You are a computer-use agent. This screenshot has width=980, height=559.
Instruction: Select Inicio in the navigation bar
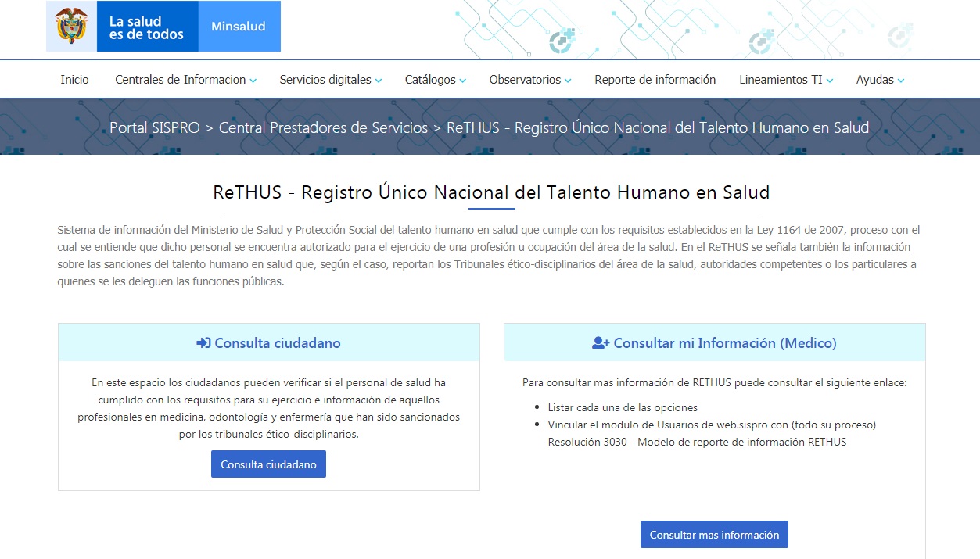(x=74, y=79)
